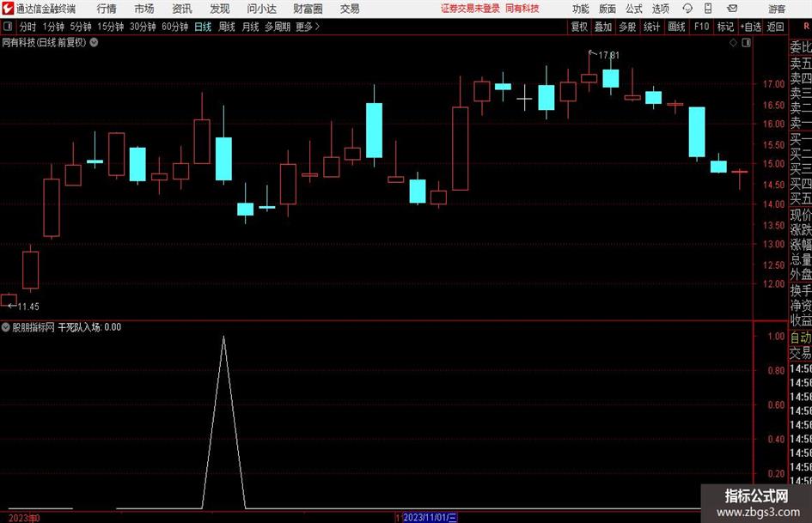Click the 游客 guest account button
This screenshot has height=523, width=812.
point(777,9)
